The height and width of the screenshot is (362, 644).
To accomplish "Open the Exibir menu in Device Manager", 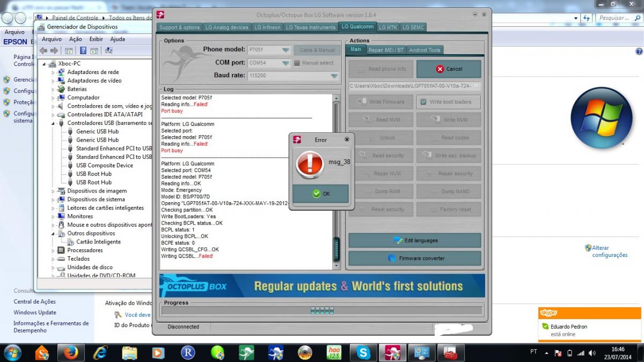I will [96, 39].
